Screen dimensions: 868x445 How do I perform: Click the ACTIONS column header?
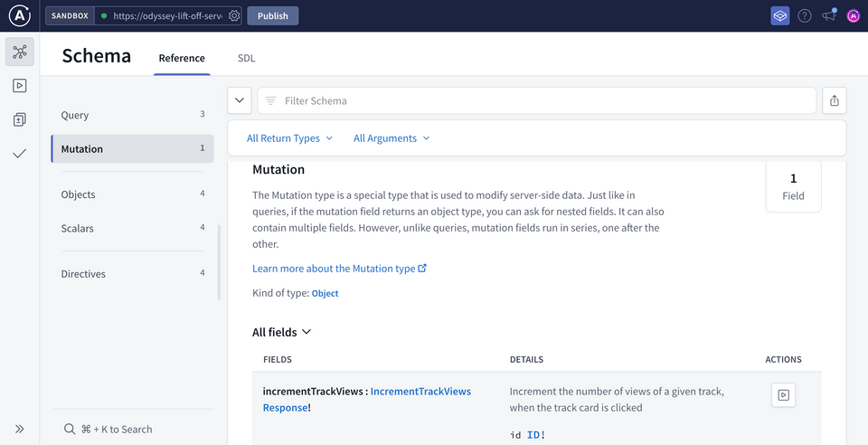pos(783,360)
